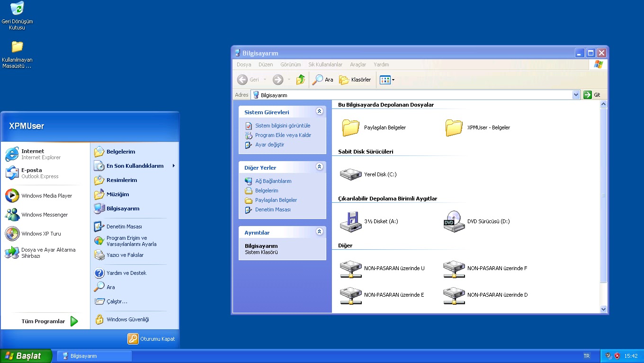The width and height of the screenshot is (644, 363).
Task: Click Denetim Masası link in Diğer Yerler
Action: (273, 209)
